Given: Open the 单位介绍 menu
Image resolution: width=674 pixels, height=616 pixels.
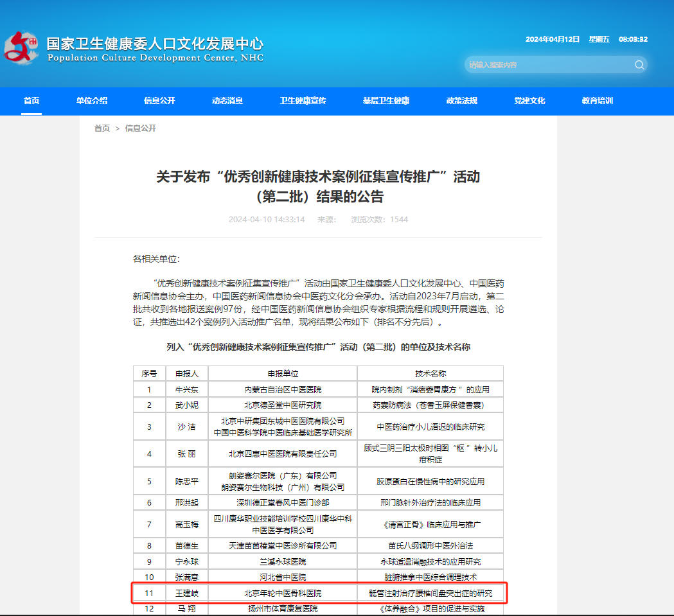Looking at the screenshot, I should click(93, 101).
